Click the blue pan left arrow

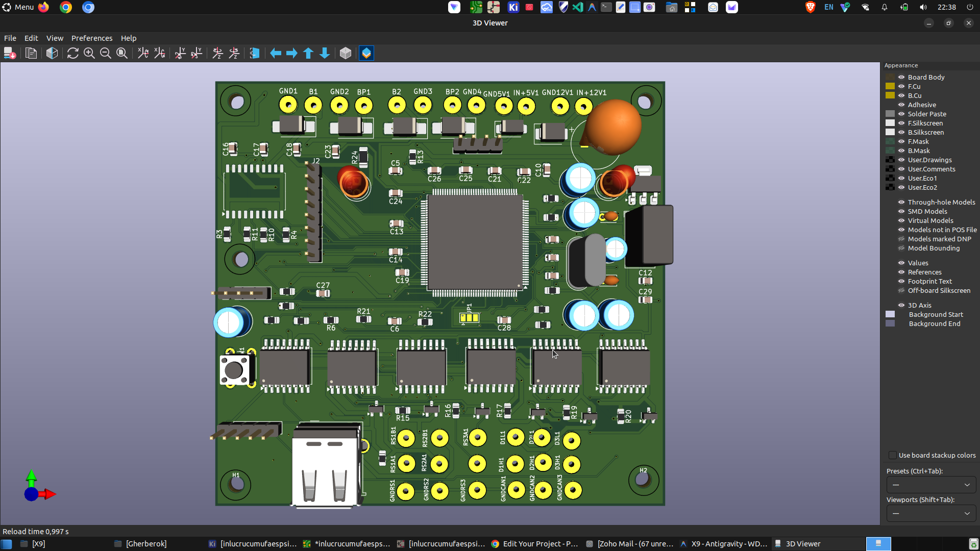pyautogui.click(x=276, y=53)
